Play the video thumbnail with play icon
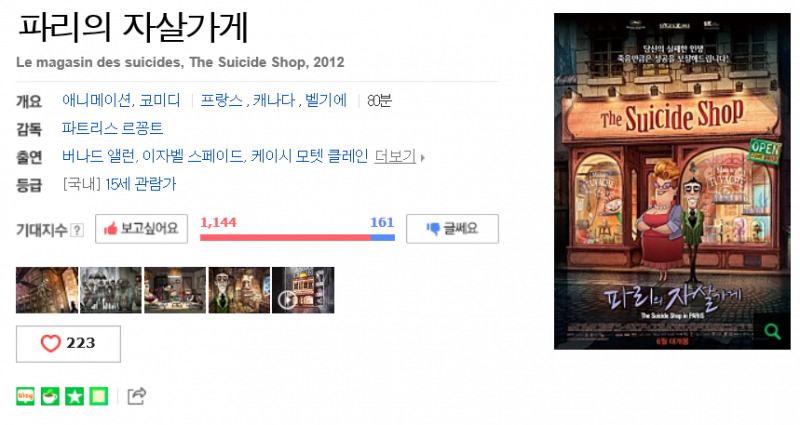This screenshot has height=425, width=800. (x=303, y=290)
